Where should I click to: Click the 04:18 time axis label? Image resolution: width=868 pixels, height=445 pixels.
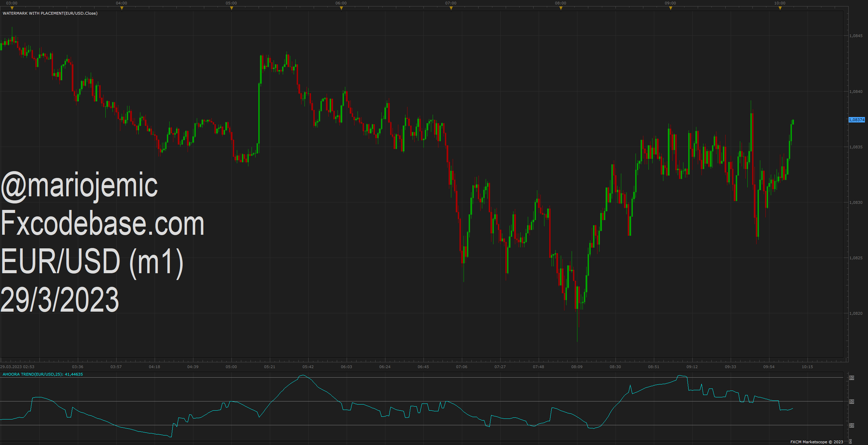point(154,367)
